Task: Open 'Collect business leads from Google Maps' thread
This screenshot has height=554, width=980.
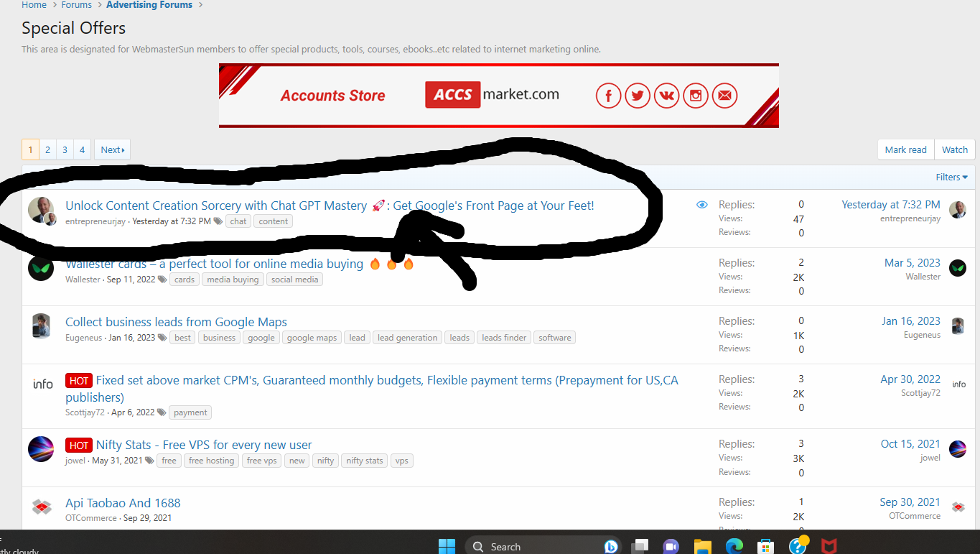Action: coord(176,322)
